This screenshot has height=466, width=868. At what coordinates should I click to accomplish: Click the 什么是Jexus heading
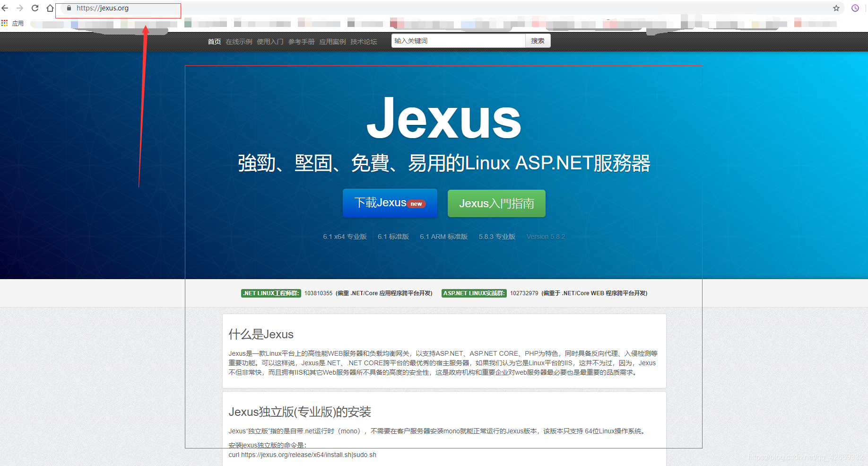click(x=261, y=334)
